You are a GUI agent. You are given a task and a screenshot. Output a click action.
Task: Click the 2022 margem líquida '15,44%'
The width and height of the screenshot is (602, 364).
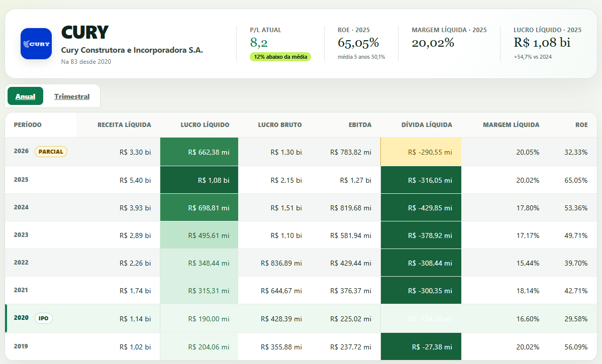(528, 263)
